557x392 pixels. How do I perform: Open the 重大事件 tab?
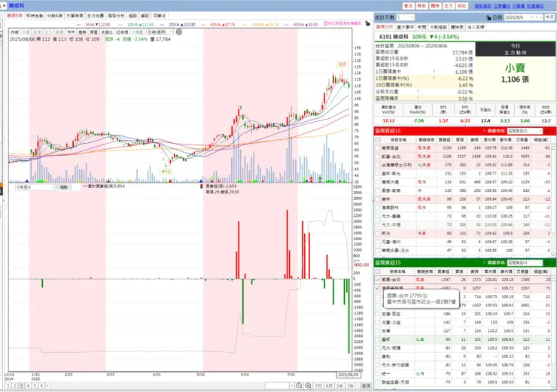coord(405,27)
